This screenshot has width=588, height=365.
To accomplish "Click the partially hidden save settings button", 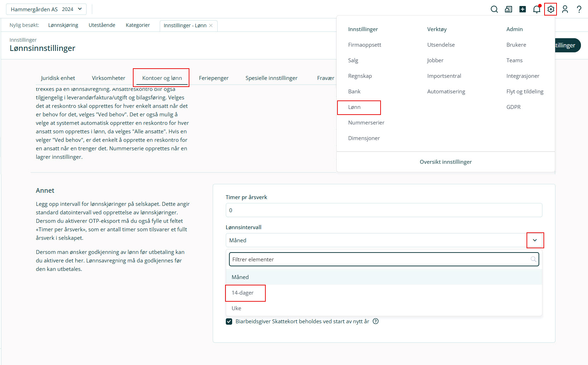I will pos(568,45).
